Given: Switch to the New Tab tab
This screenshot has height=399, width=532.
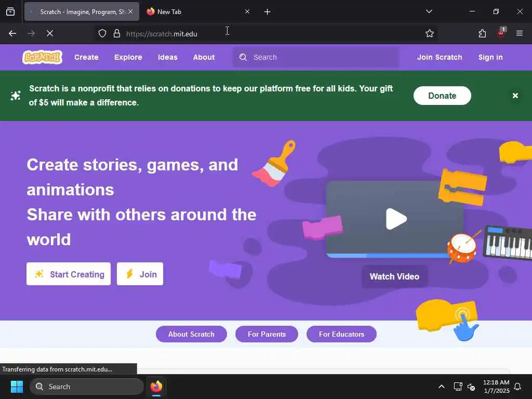Looking at the screenshot, I should (198, 12).
